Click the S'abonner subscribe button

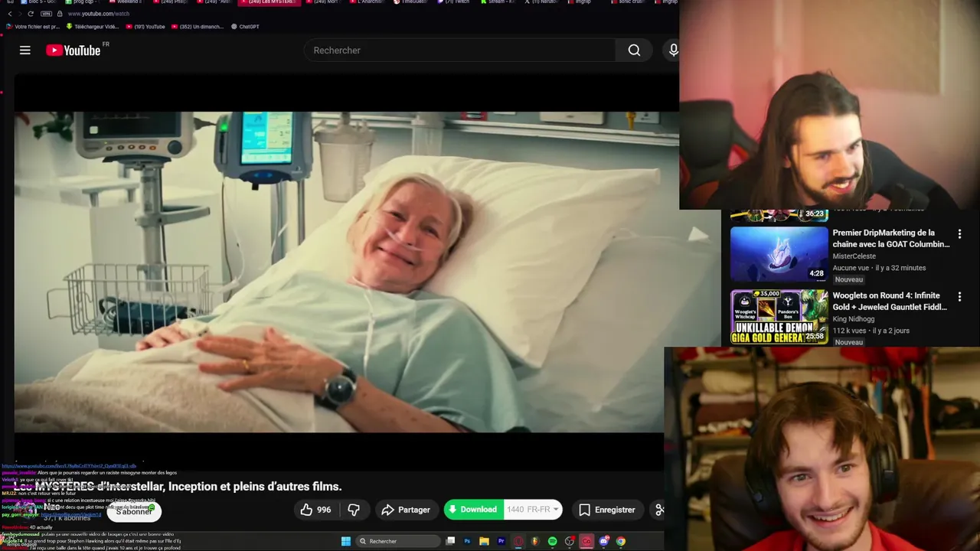pyautogui.click(x=134, y=511)
